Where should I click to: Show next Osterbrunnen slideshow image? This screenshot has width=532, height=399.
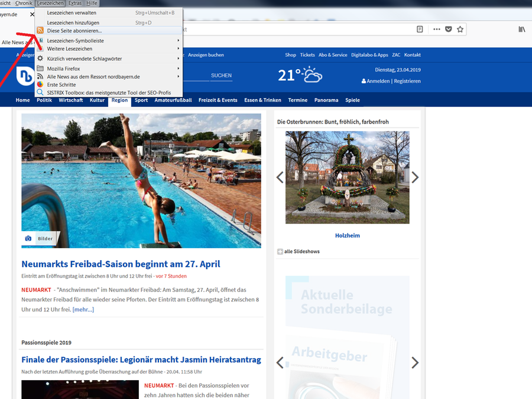(415, 177)
